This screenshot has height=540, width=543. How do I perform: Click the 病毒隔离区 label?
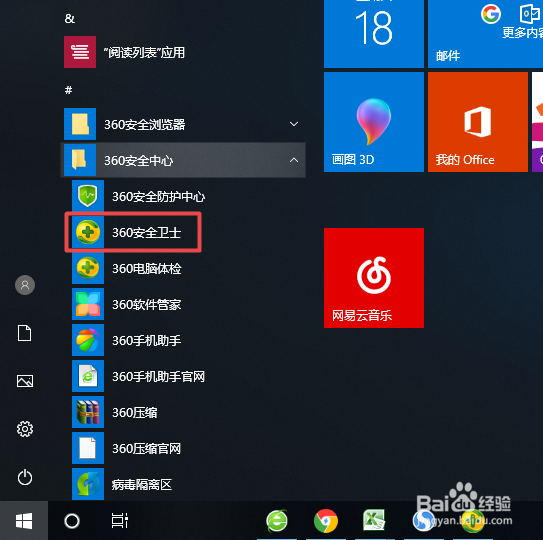point(142,485)
